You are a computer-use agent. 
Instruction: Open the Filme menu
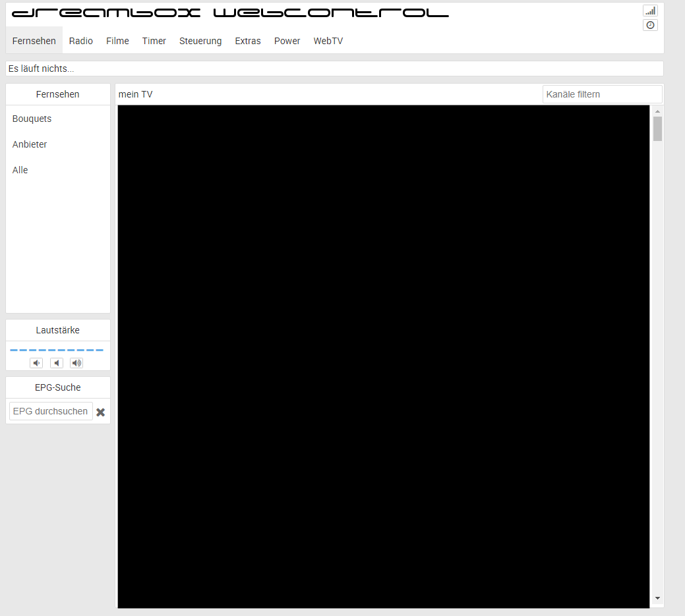pyautogui.click(x=117, y=41)
